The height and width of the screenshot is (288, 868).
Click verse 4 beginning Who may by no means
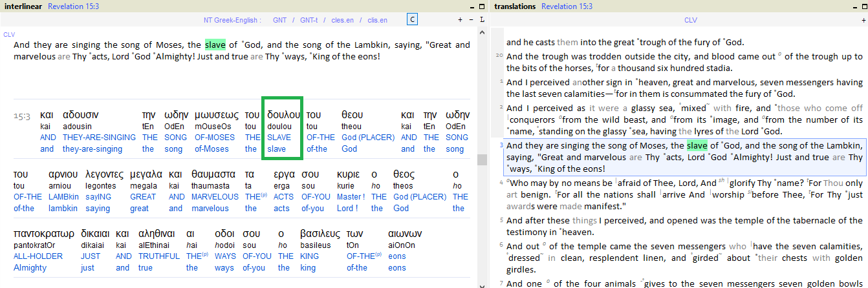[x=684, y=194]
